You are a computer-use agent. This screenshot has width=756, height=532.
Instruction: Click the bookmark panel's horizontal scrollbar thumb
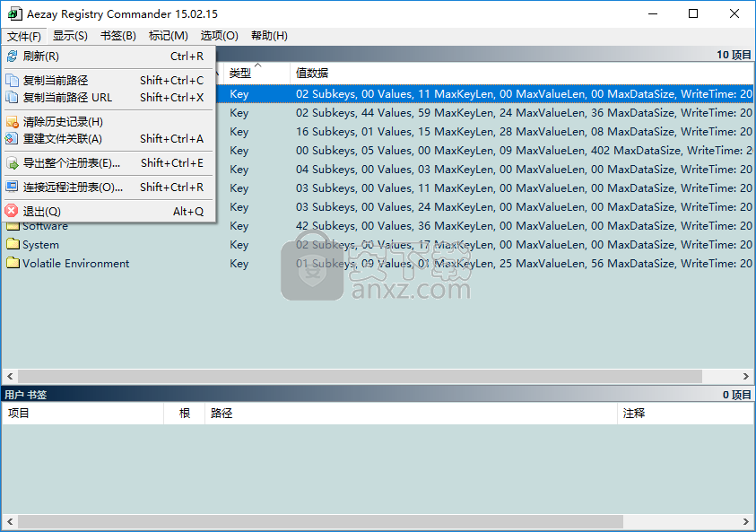point(321,521)
